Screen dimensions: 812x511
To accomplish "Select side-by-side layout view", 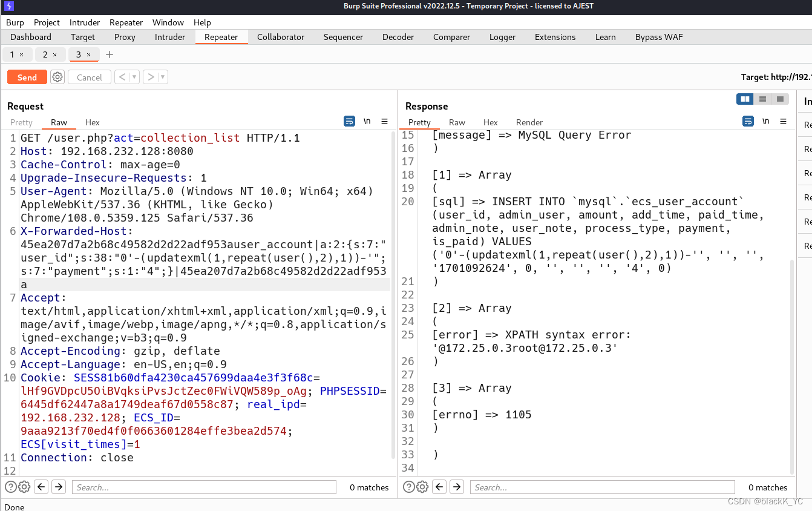I will coord(745,99).
